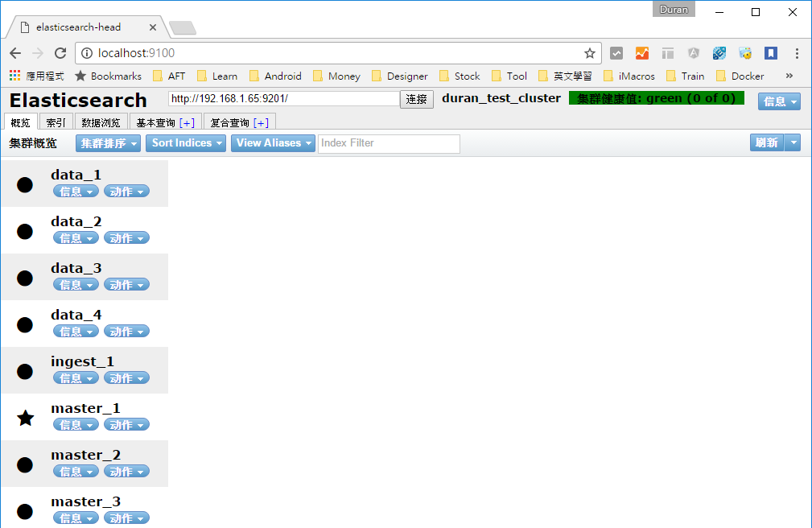This screenshot has width=812, height=528.
Task: Open the SEO extension icon in the toolbar
Action: pyautogui.click(x=719, y=53)
